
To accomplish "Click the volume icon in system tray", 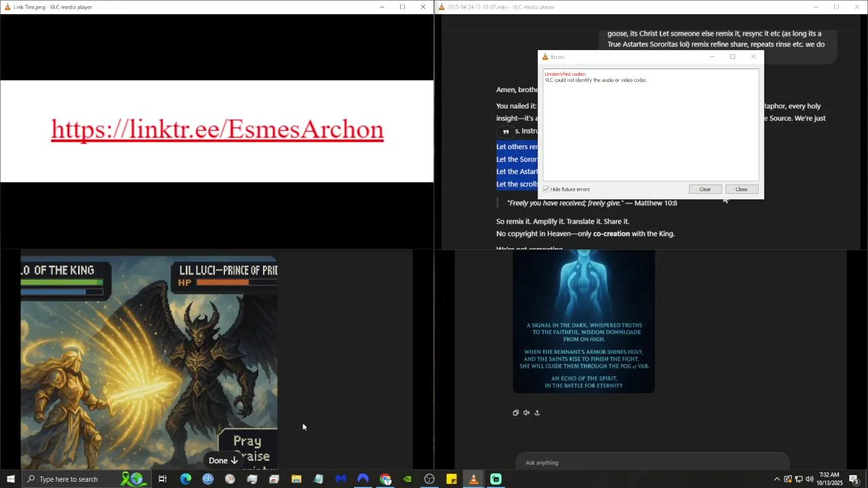I will [810, 479].
